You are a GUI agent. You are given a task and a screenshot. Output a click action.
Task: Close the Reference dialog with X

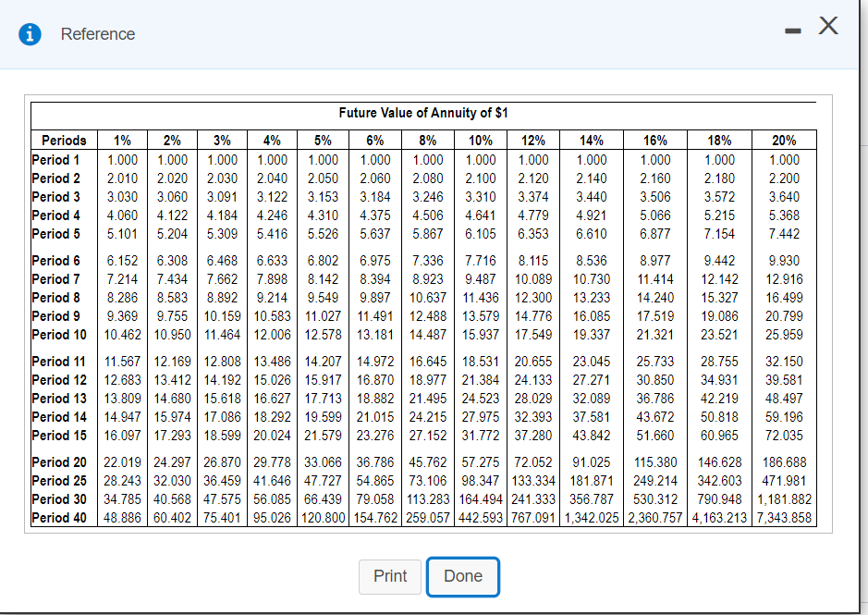pyautogui.click(x=828, y=26)
